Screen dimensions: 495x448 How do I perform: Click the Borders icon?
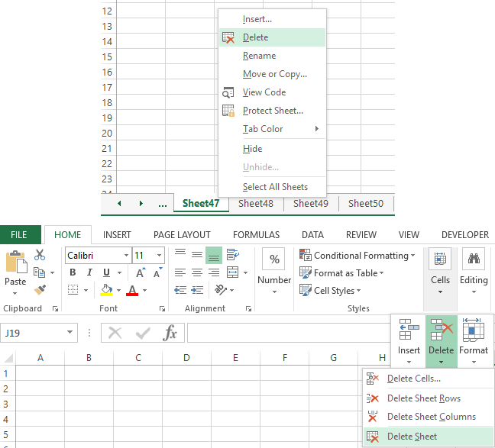point(73,289)
